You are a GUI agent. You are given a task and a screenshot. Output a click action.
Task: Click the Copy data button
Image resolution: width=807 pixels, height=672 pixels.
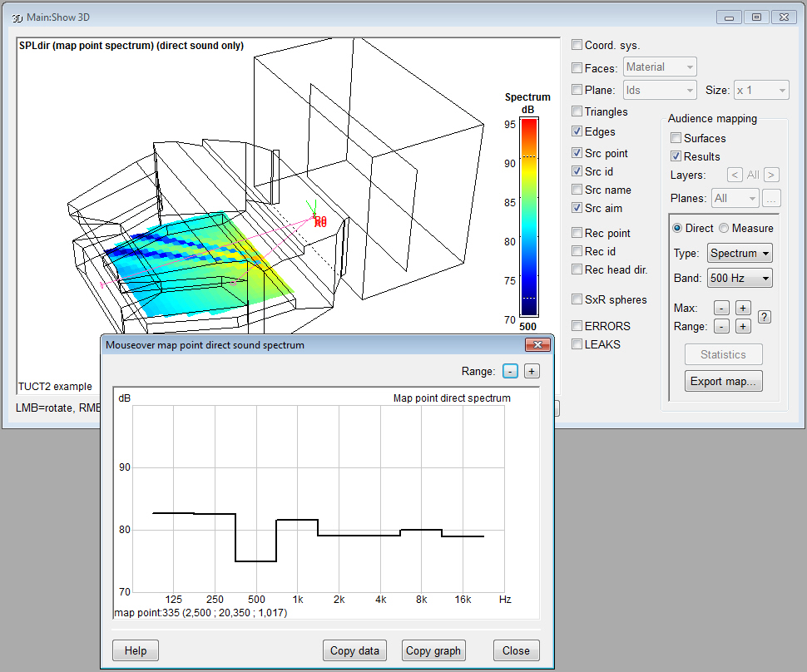354,650
